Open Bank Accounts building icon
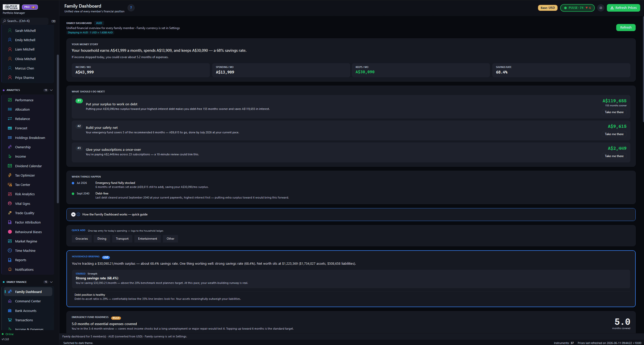The width and height of the screenshot is (644, 345). pyautogui.click(x=10, y=311)
